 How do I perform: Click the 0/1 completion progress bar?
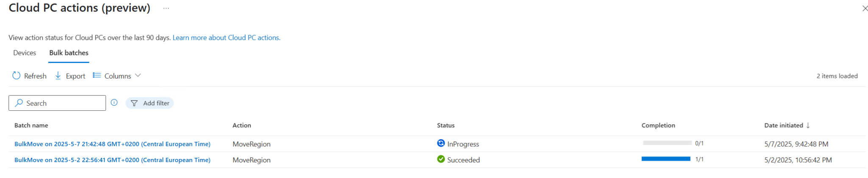(x=667, y=143)
